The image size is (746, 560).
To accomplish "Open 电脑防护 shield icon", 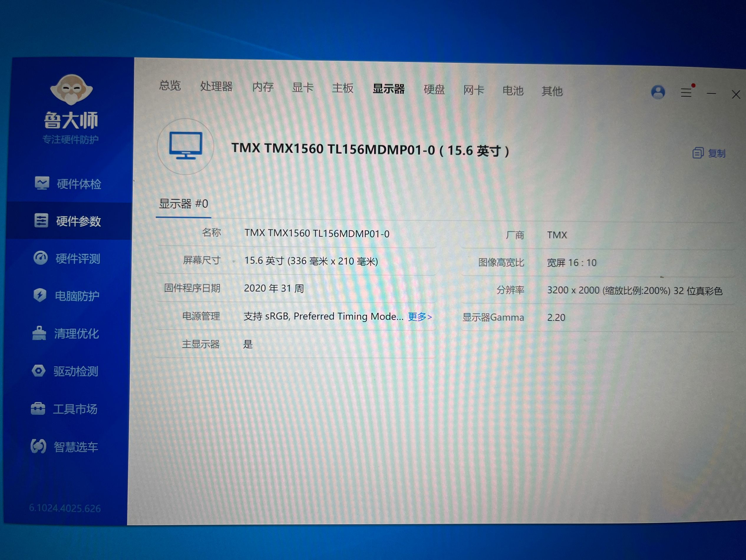I will click(40, 295).
